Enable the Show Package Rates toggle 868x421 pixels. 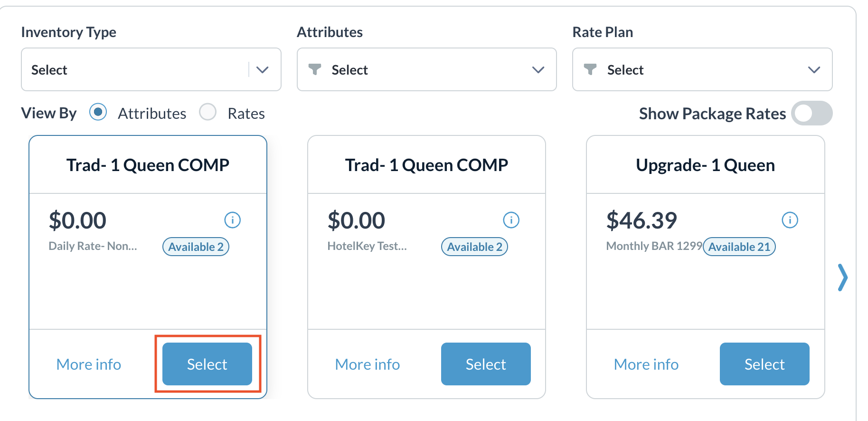[x=811, y=114]
